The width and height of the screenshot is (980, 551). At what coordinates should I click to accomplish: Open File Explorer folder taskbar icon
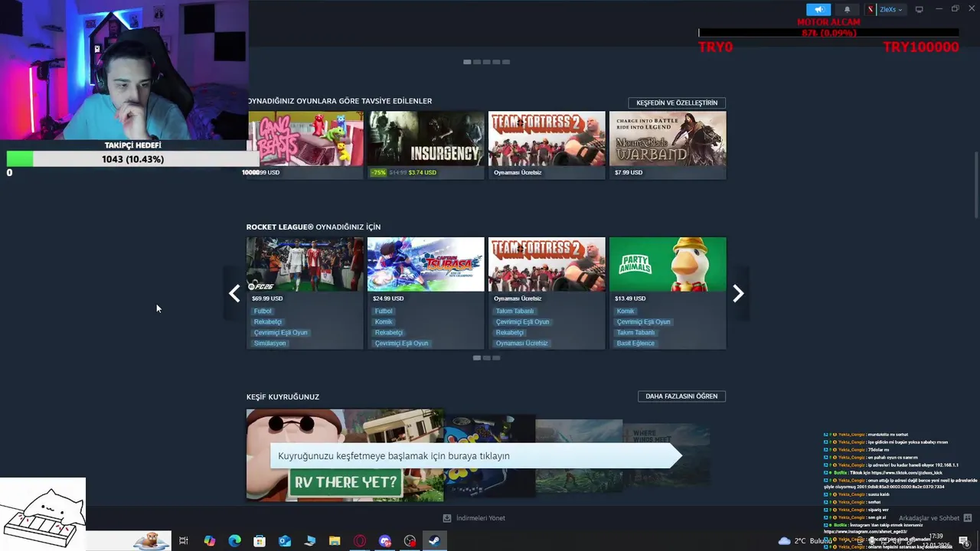point(335,541)
